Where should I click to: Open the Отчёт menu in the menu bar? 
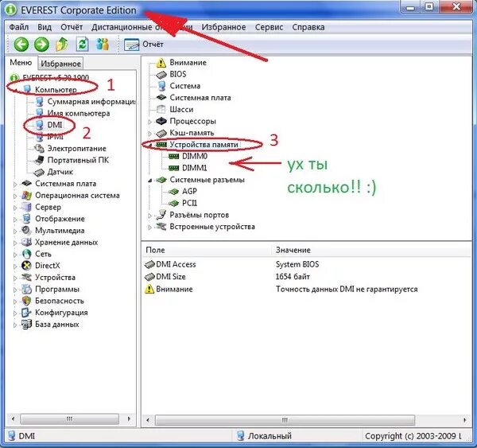tap(72, 27)
